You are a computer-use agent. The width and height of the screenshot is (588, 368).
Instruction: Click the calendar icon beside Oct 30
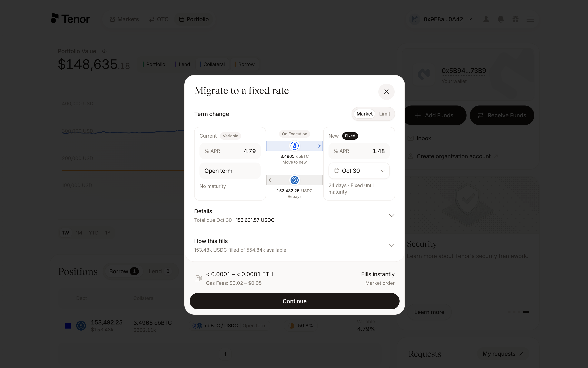point(336,171)
